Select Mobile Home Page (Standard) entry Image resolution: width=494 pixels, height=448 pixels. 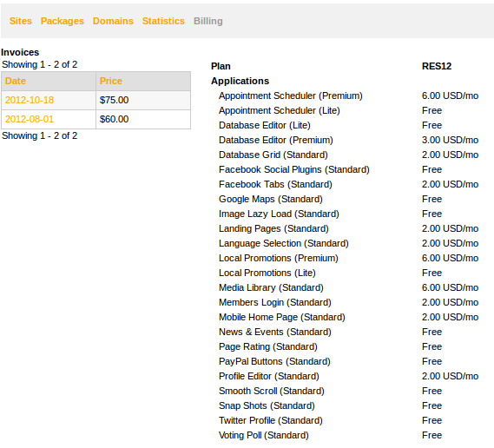coord(282,317)
